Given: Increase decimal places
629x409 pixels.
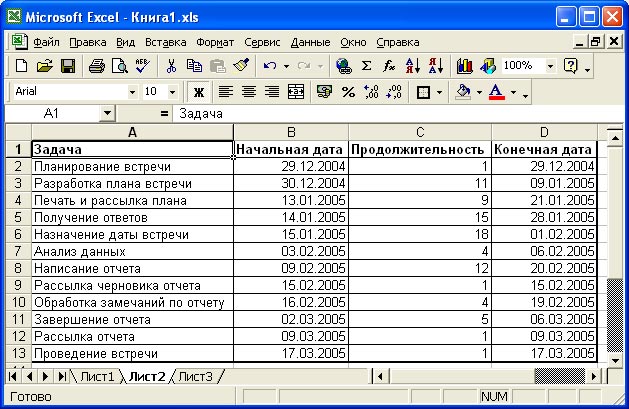Looking at the screenshot, I should pos(371,92).
